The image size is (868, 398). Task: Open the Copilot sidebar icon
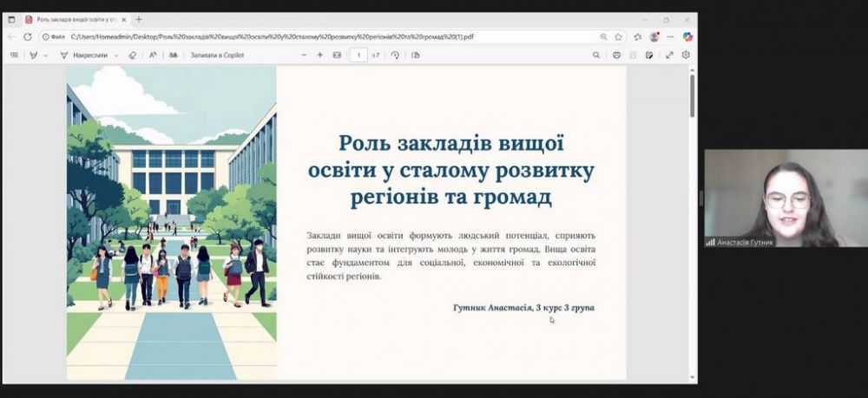(x=687, y=36)
